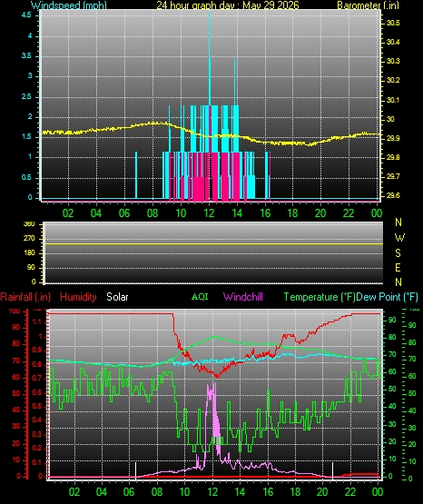Select the Windchill legend label
This screenshot has height=504, width=423.
pos(243,297)
